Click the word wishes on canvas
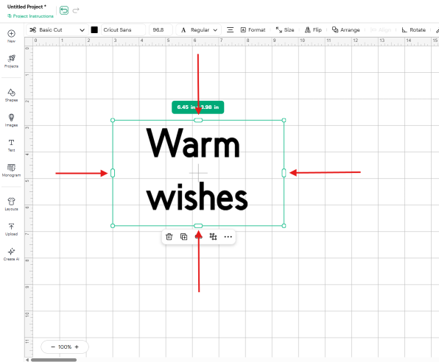The height and width of the screenshot is (362, 439). [197, 196]
